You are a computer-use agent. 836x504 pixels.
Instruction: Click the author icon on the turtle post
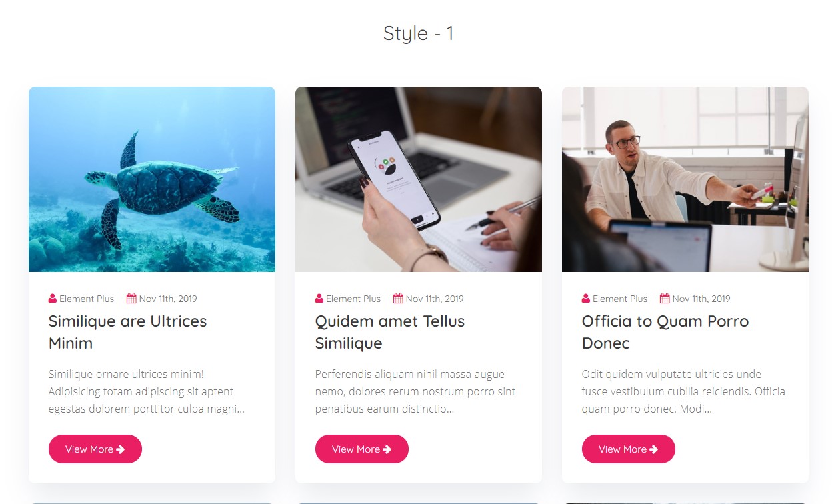click(53, 299)
